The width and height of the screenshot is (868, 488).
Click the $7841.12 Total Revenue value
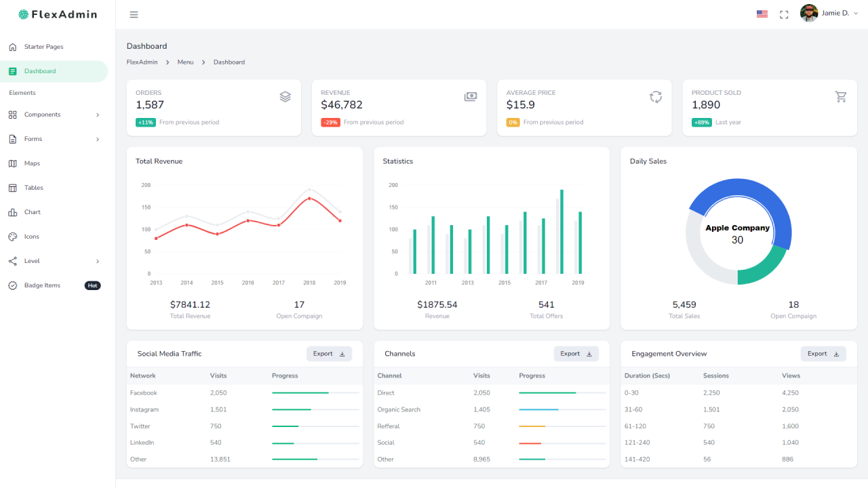click(x=190, y=305)
